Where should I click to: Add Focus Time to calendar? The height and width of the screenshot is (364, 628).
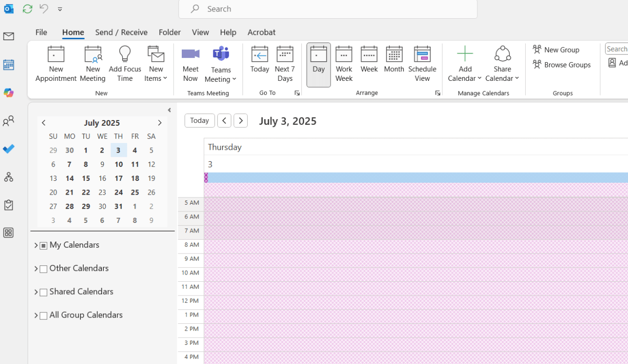tap(125, 64)
